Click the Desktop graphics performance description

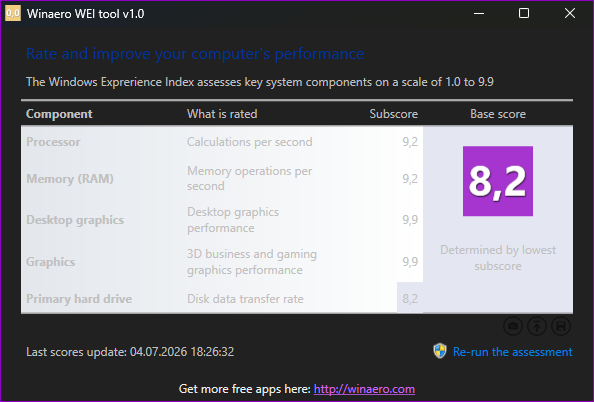[233, 220]
